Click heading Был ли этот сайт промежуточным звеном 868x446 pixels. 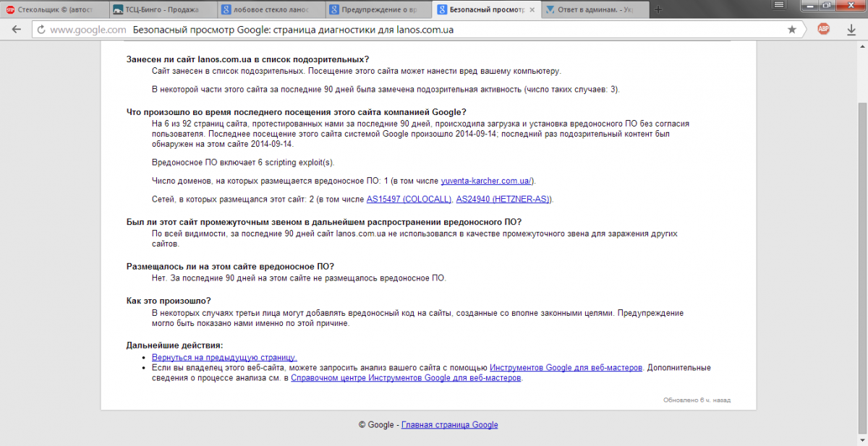click(x=324, y=222)
